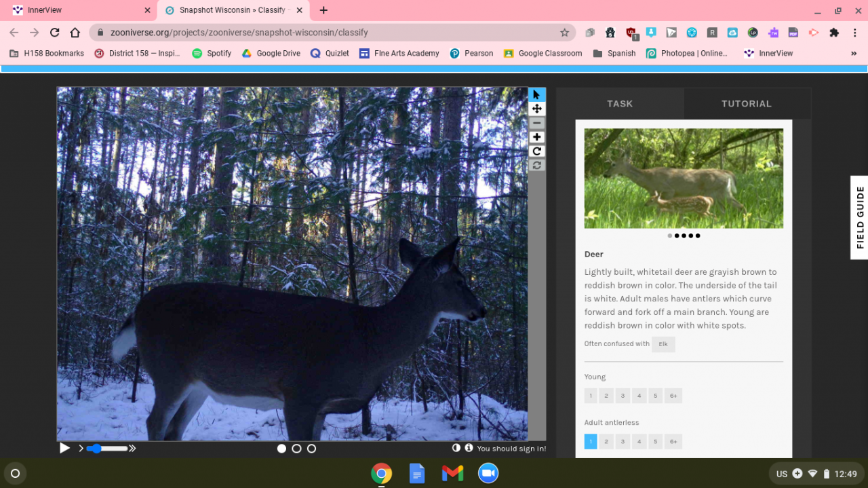Launch Zoom from the shelf
Screen dimensions: 868x488
(x=488, y=473)
